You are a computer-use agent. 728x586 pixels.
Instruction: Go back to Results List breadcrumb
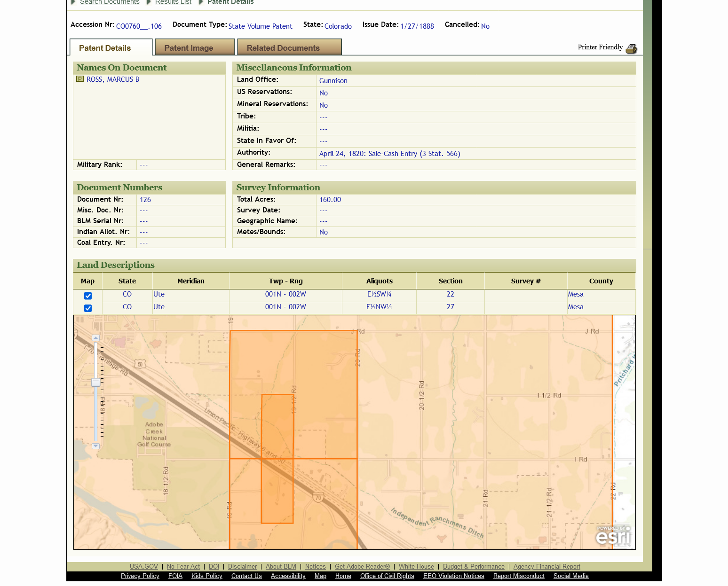[x=173, y=2]
